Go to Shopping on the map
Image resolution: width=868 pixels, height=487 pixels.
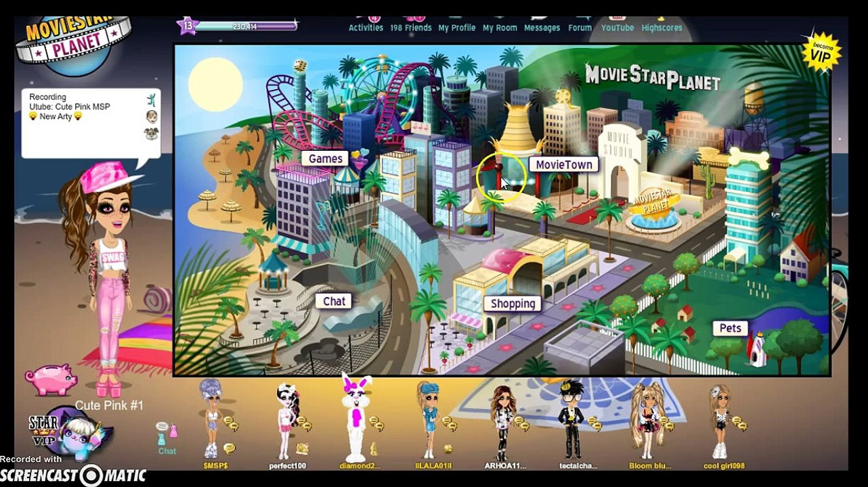point(513,304)
